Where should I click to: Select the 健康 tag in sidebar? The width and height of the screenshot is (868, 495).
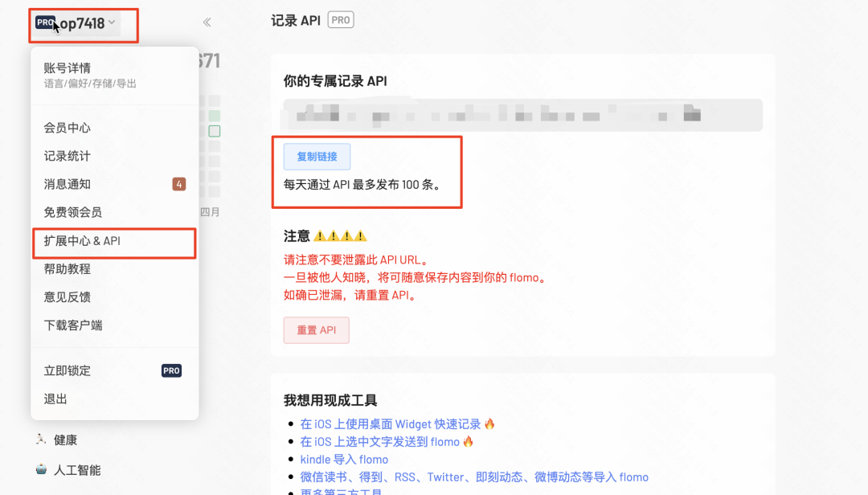65,440
